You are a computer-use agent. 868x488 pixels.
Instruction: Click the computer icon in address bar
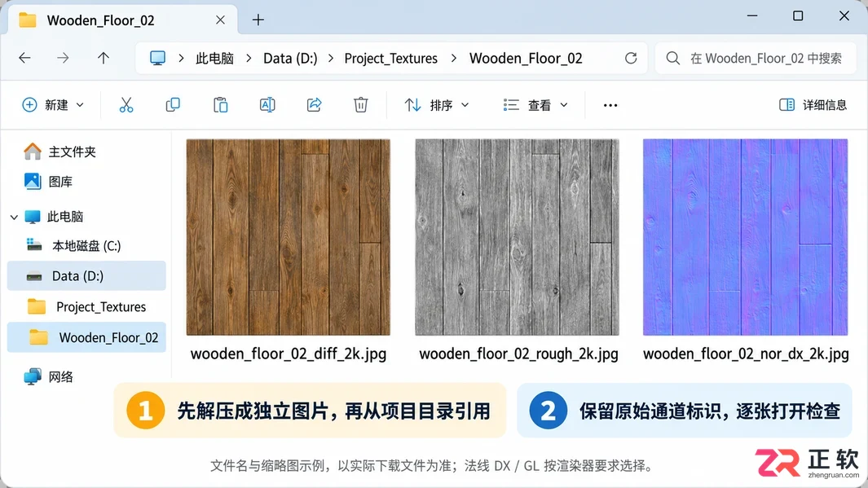point(158,58)
